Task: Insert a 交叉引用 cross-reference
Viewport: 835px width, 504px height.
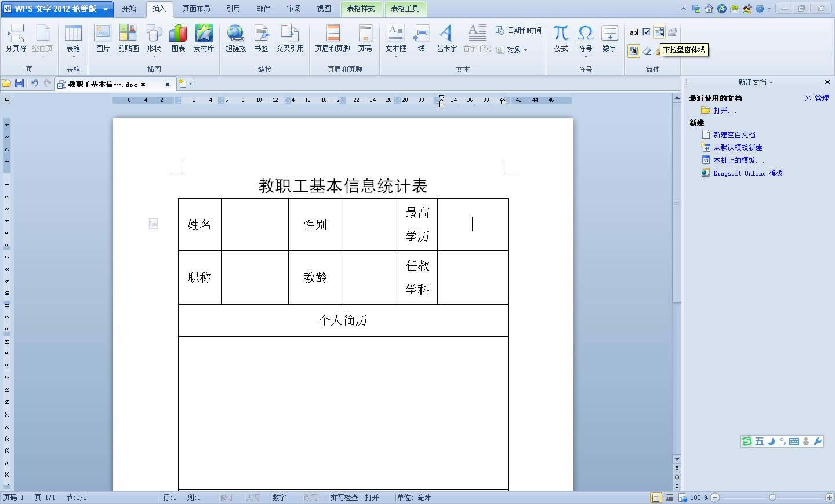Action: (289, 39)
